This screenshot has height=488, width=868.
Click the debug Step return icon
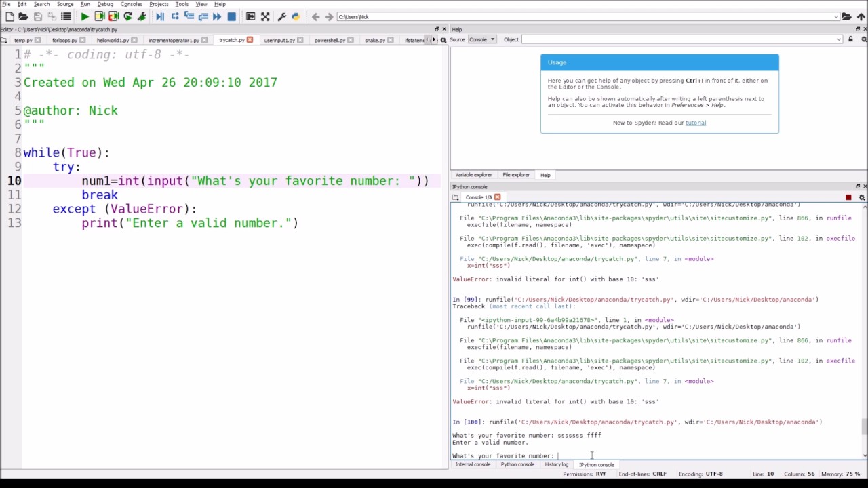tap(203, 16)
